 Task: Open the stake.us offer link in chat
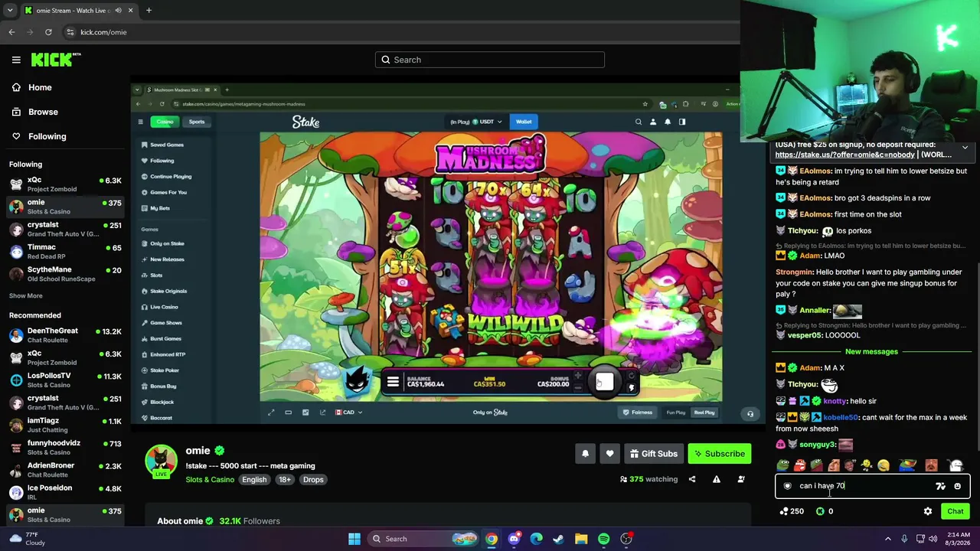coord(844,155)
